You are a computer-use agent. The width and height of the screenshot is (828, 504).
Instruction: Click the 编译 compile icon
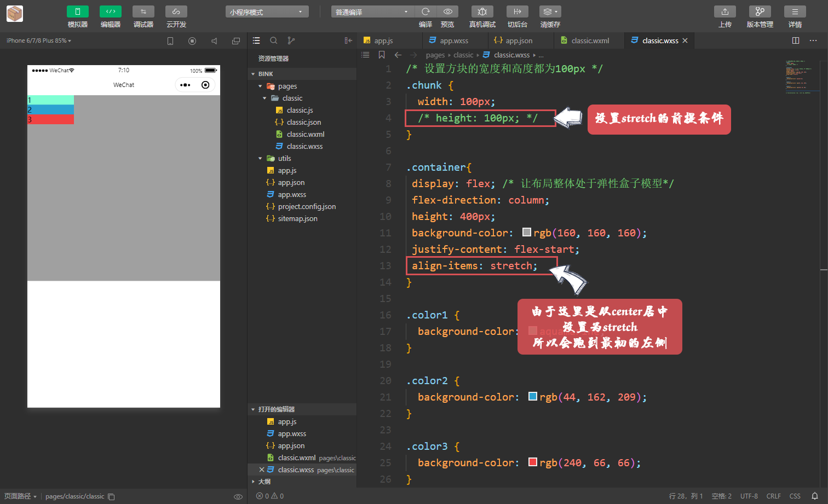[425, 11]
